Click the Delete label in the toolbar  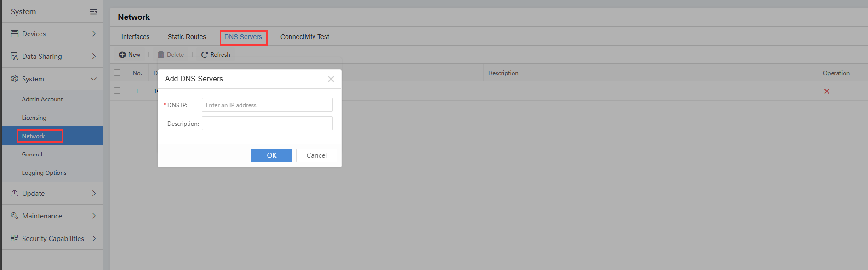[x=175, y=55]
